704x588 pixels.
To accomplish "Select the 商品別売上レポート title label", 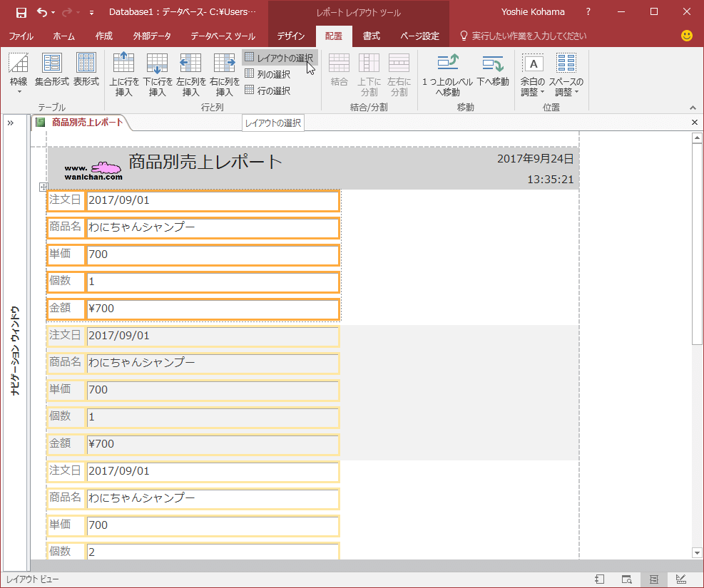I will (x=205, y=162).
